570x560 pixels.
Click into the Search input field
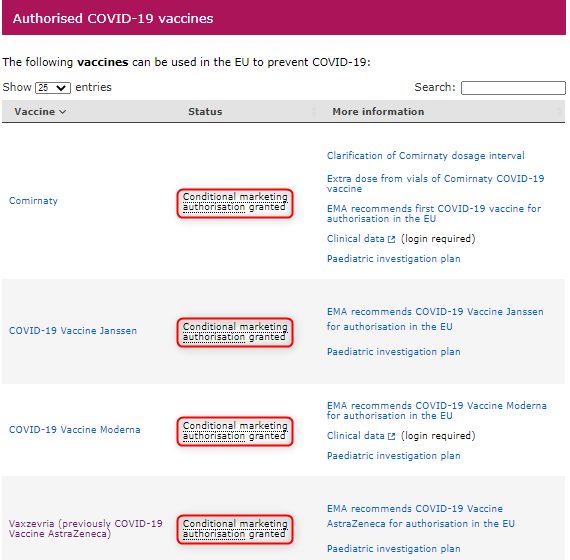pyautogui.click(x=513, y=88)
